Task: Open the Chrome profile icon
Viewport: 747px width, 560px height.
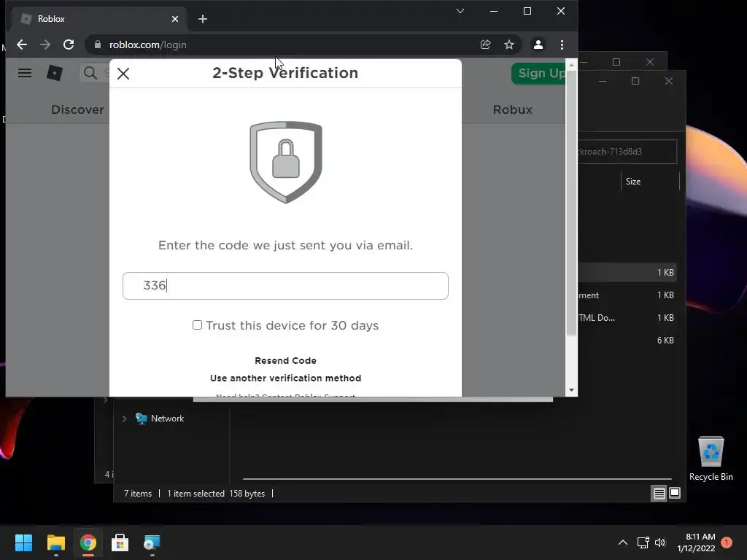Action: pos(538,44)
